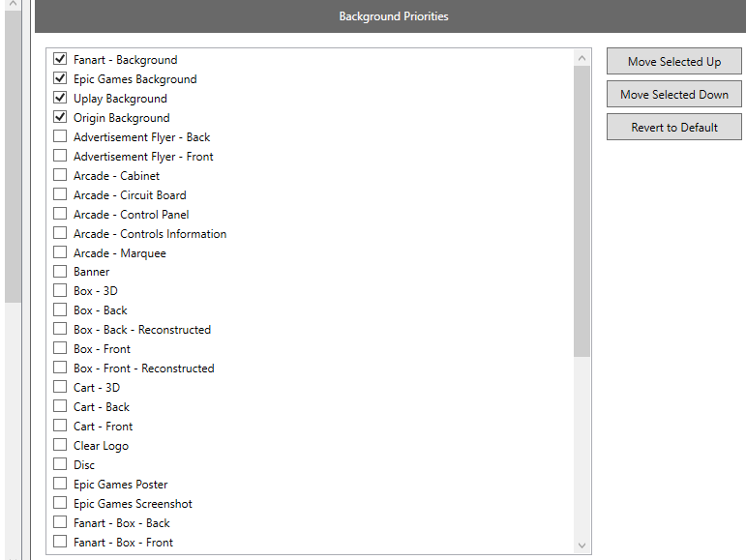Enable the Box - 3D checkbox

(60, 290)
